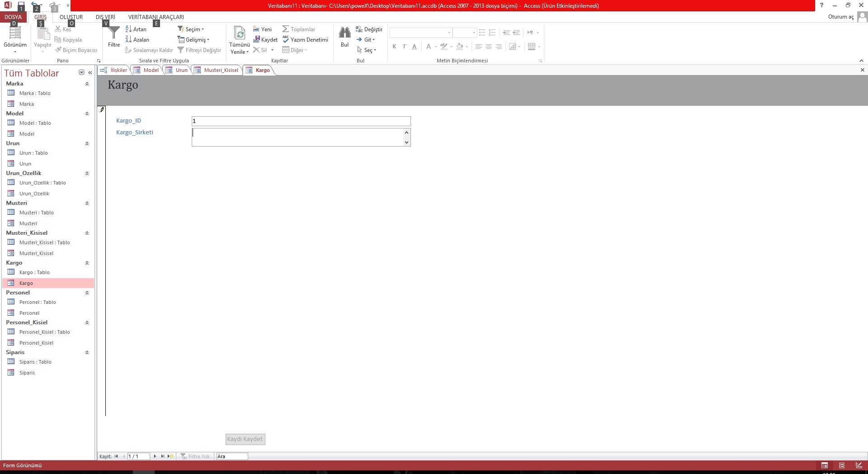Screen dimensions: 868x474
Task: Open font color picker dropdown
Action: (436, 47)
